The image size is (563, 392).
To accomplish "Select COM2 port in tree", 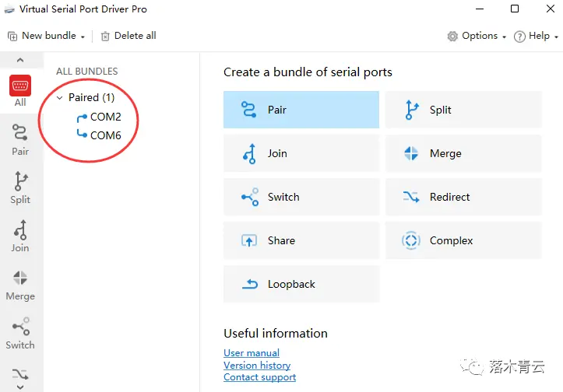I will tap(105, 117).
